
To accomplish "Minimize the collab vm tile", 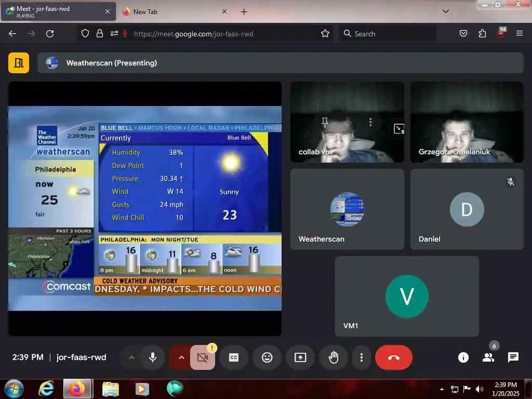I will point(398,129).
